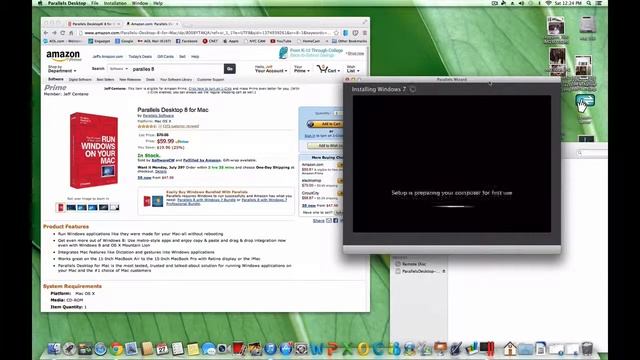The height and width of the screenshot is (360, 640).
Task: Expand the Your Prime dropdown
Action: [x=302, y=69]
